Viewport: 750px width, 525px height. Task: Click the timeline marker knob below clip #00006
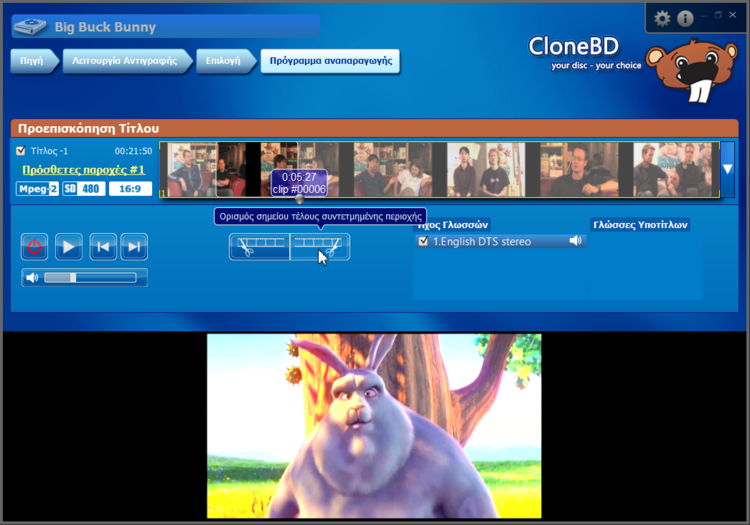(x=299, y=198)
